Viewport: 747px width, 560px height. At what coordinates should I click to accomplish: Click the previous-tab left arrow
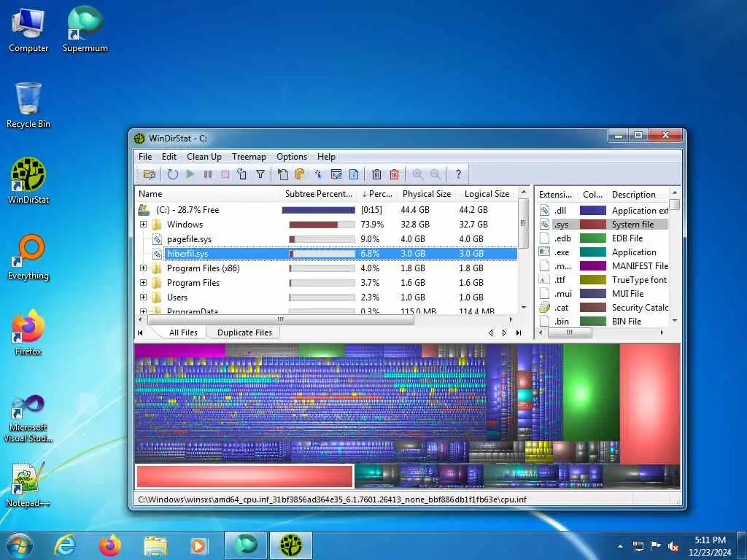click(491, 332)
